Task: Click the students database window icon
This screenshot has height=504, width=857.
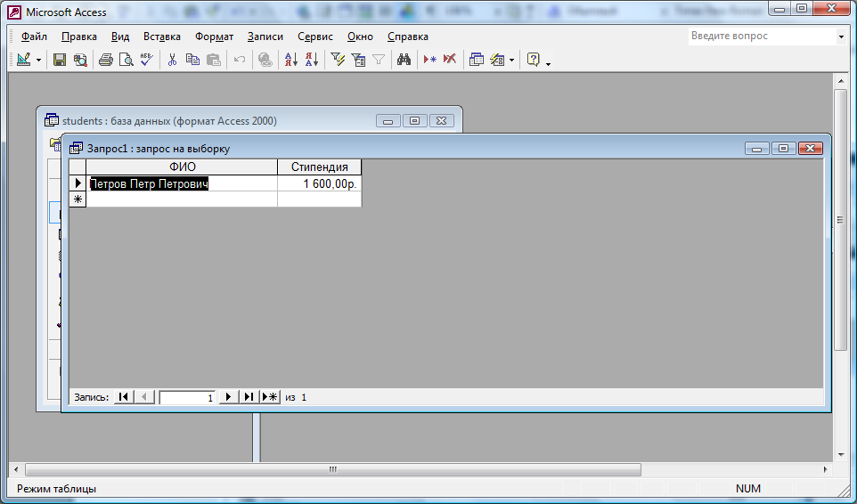Action: 52,121
